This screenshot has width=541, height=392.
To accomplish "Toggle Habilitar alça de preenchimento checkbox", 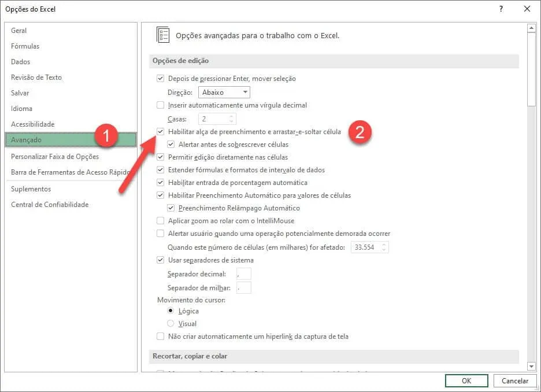I will [161, 132].
